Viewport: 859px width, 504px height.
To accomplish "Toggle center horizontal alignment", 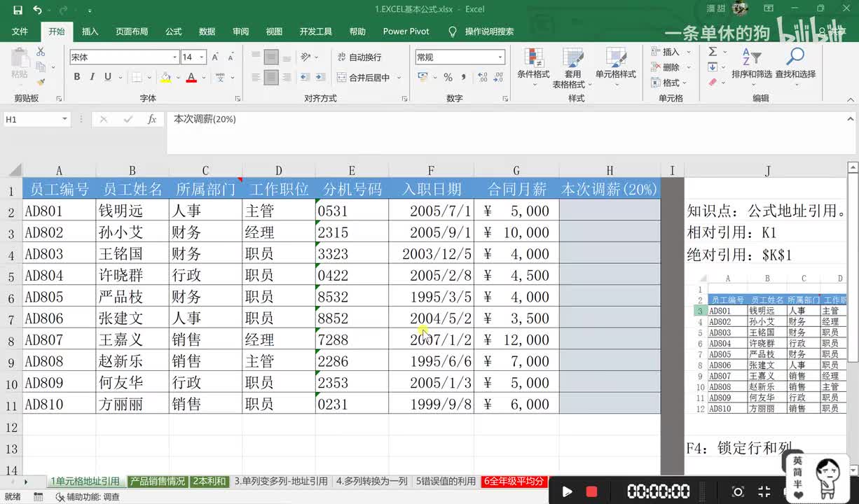I will point(271,78).
